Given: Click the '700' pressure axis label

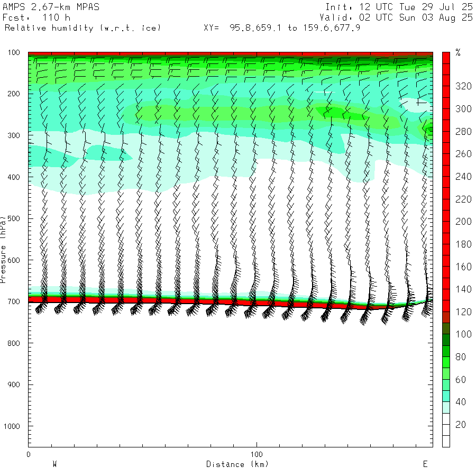Looking at the screenshot, I should pyautogui.click(x=14, y=302).
